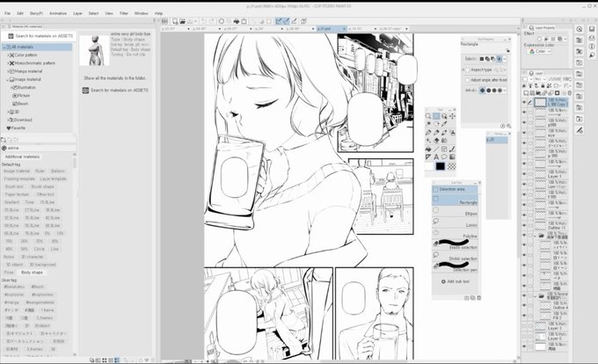Select the Eraser tool in Tool palette
The image size is (598, 364).
click(436, 141)
